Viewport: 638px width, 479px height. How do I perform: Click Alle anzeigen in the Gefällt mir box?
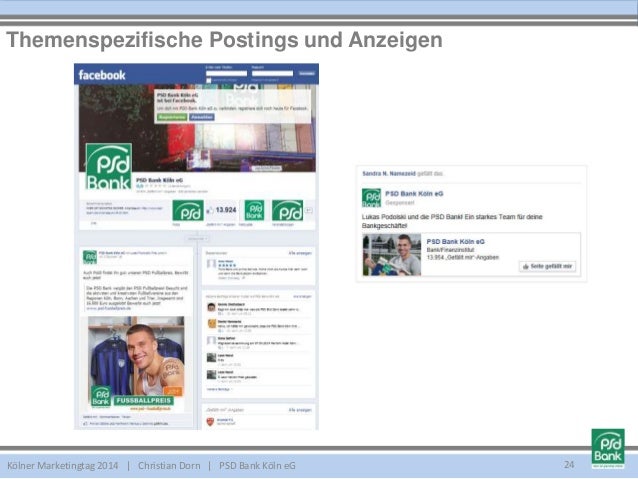(x=300, y=410)
